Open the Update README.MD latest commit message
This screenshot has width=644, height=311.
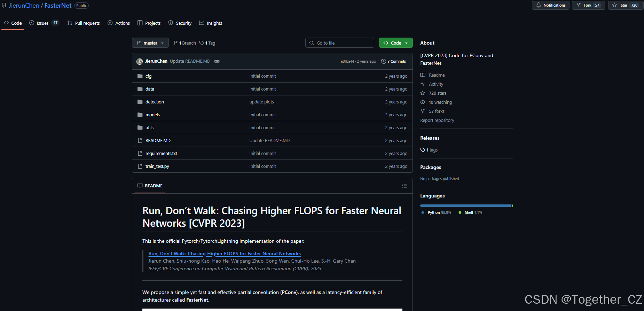tap(190, 61)
